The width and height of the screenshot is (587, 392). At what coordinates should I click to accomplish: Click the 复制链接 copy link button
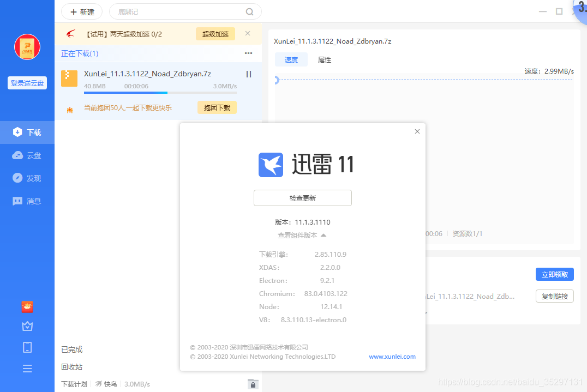(x=555, y=296)
